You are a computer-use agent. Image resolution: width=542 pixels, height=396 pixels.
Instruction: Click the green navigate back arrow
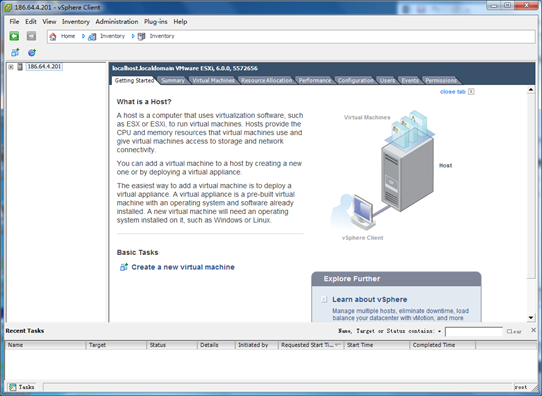coord(14,36)
